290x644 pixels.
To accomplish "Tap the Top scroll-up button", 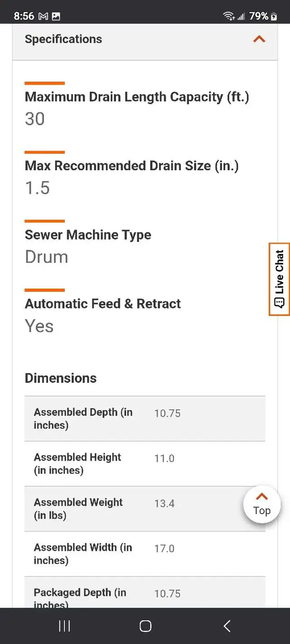I will coord(262,505).
